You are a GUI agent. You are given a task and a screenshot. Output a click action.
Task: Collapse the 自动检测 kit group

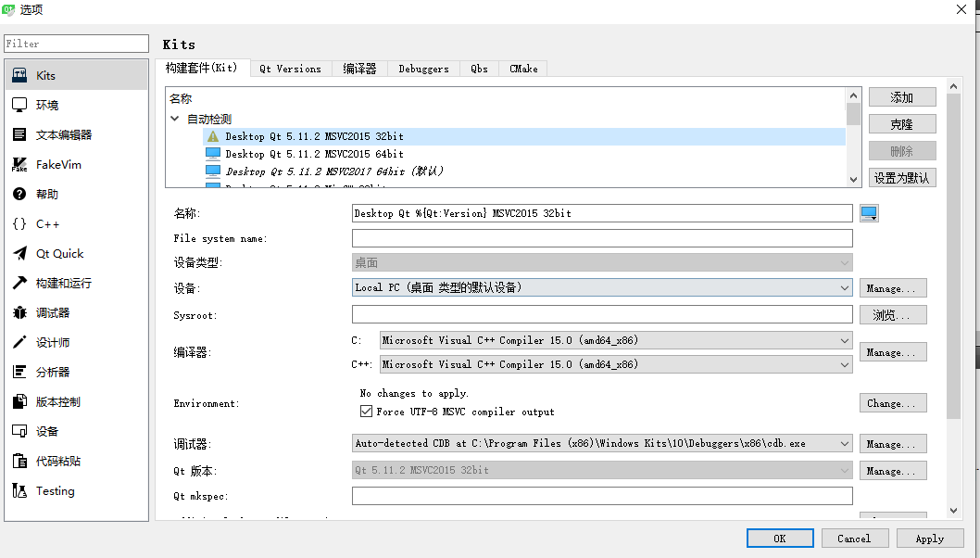[175, 118]
